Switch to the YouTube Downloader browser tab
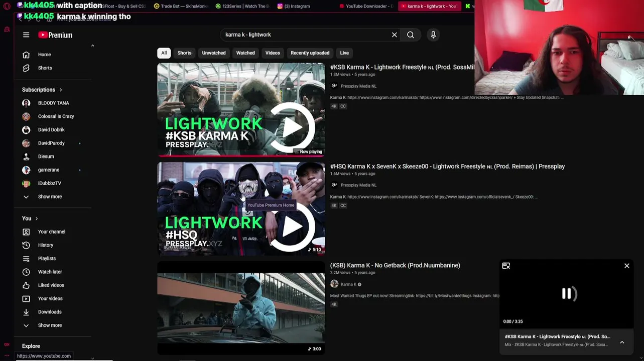The height and width of the screenshot is (361, 644). [366, 6]
